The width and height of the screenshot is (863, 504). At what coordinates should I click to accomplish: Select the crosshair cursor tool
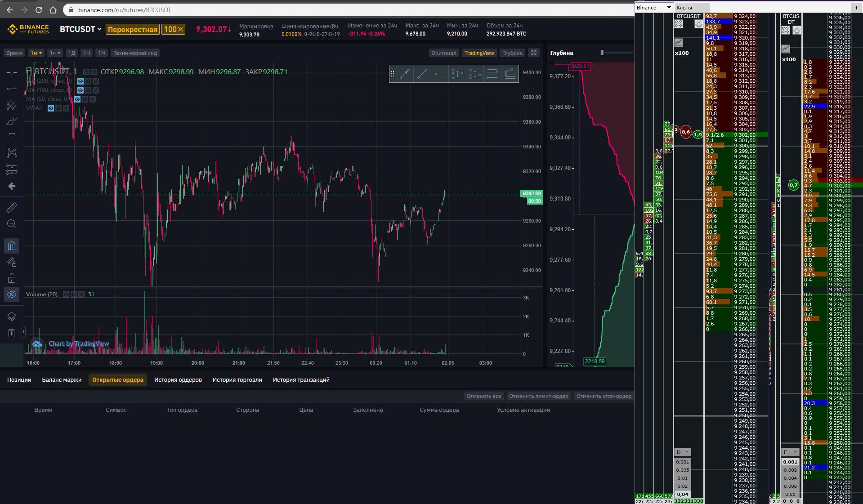pyautogui.click(x=12, y=72)
